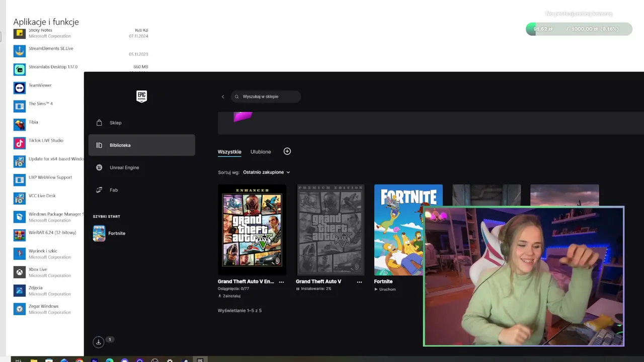
Task: Click the '07.11.2024' date for Sticky Notes
Action: (138, 36)
